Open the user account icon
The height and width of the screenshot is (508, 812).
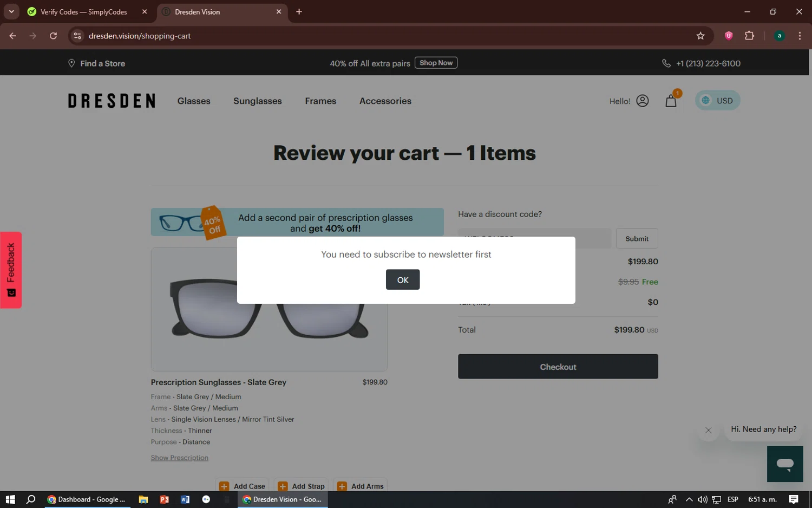click(642, 101)
